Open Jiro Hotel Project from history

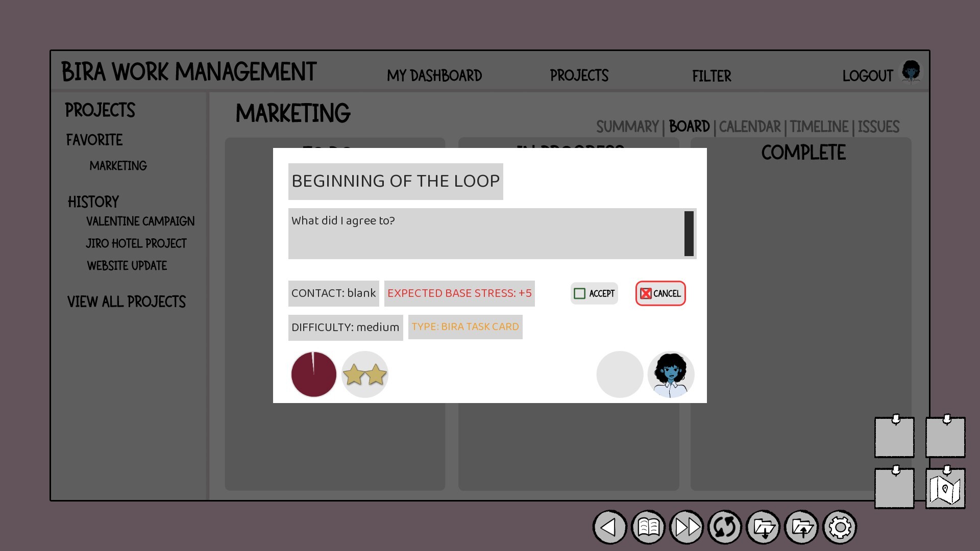(136, 243)
